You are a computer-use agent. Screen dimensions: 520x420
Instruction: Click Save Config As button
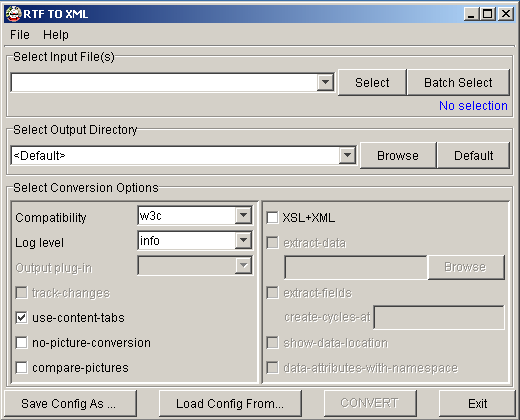click(x=70, y=404)
